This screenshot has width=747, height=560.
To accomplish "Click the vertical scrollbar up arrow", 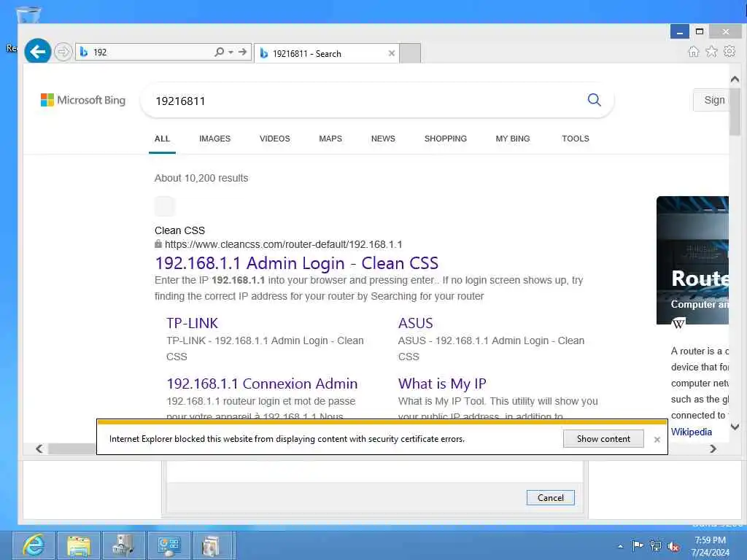I will point(735,79).
